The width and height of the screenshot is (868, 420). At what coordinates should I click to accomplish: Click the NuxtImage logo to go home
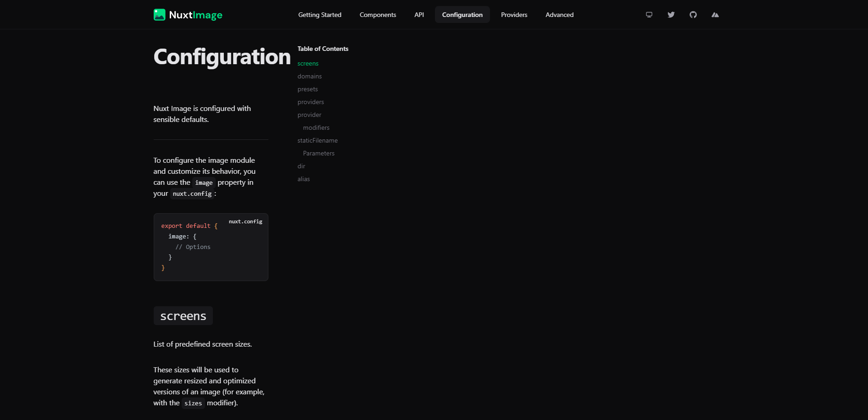188,14
